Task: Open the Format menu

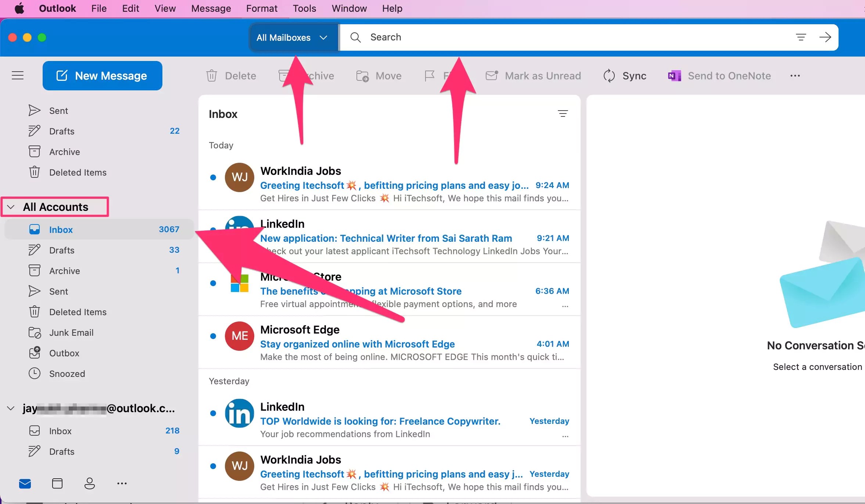Action: pos(262,8)
